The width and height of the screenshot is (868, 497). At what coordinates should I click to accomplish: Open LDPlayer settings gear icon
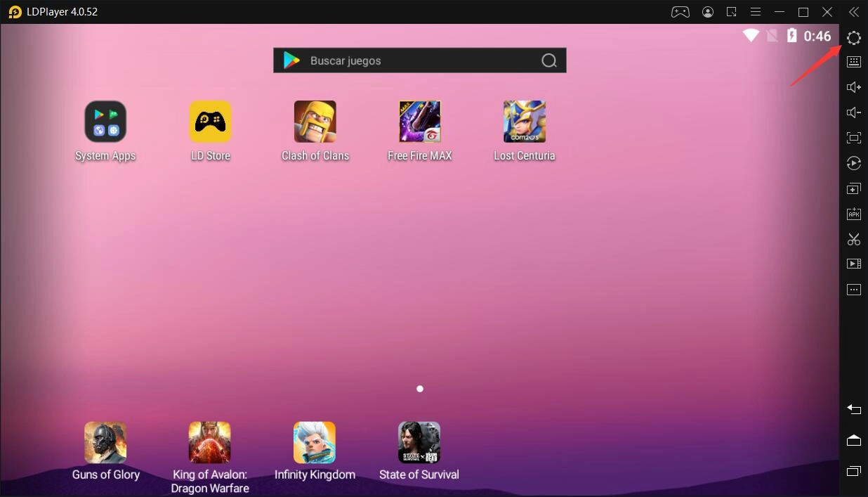pyautogui.click(x=853, y=38)
